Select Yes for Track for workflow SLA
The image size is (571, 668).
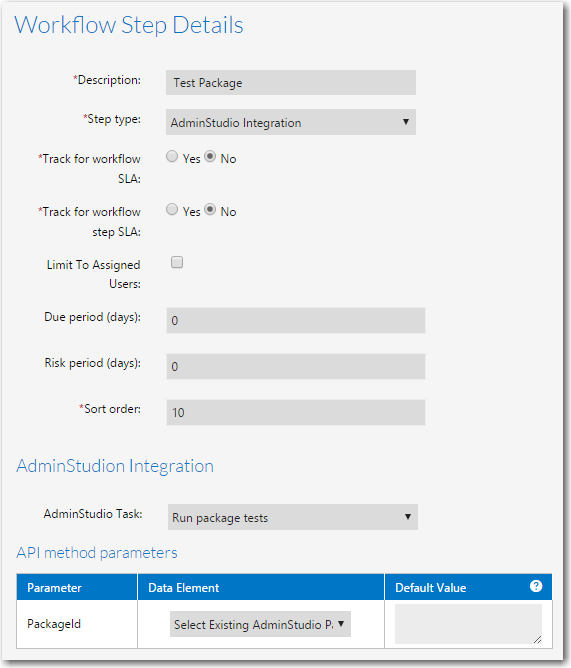pyautogui.click(x=172, y=157)
